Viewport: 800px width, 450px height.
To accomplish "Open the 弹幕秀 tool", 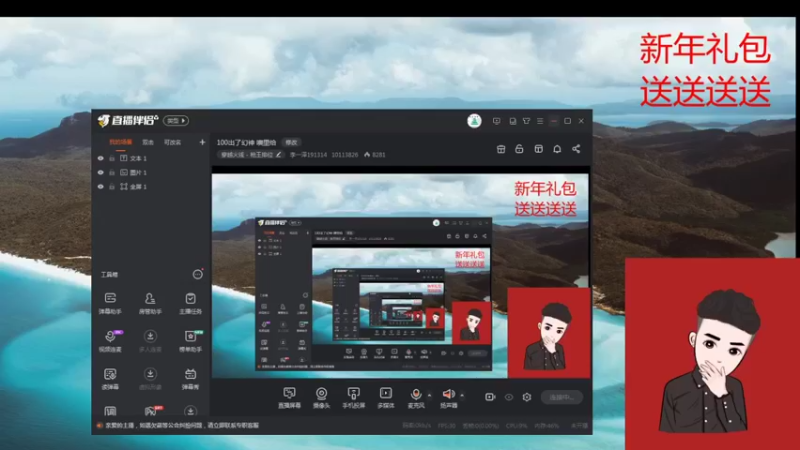I will pos(190,379).
